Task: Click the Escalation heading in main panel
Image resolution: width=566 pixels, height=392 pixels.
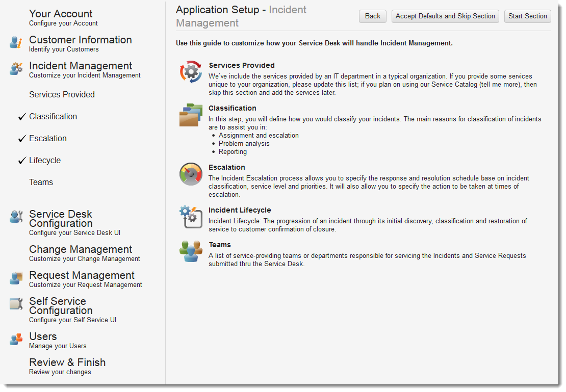Action: [x=227, y=168]
